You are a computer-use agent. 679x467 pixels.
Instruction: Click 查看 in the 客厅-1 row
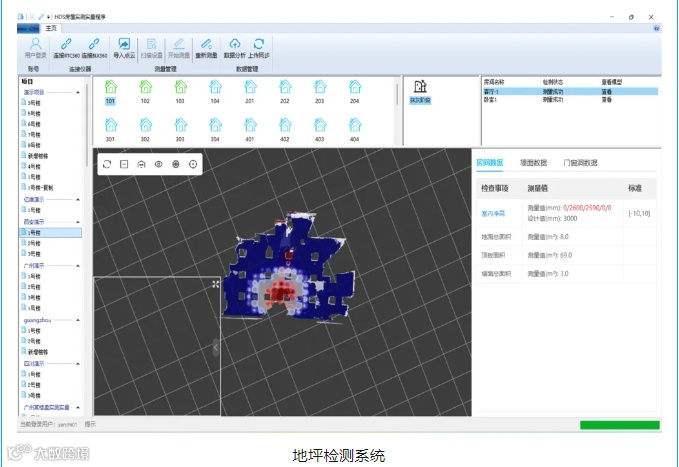(x=607, y=92)
